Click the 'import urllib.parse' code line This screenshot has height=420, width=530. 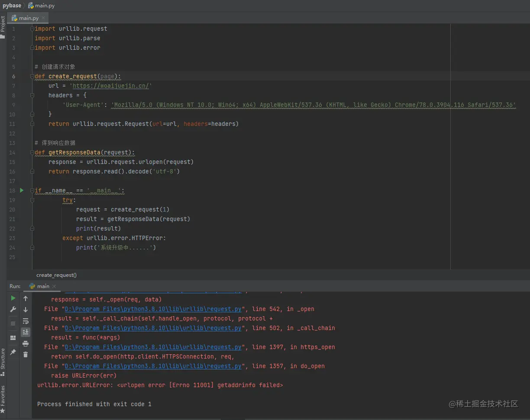coord(68,38)
